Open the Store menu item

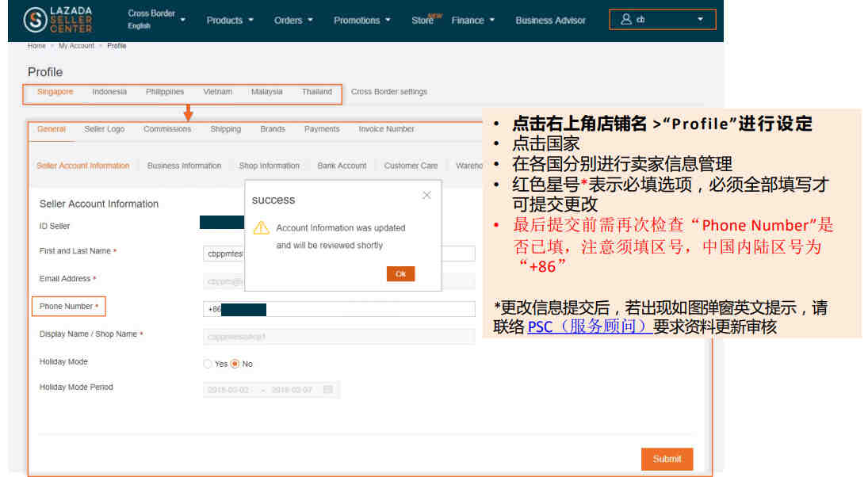pyautogui.click(x=423, y=20)
